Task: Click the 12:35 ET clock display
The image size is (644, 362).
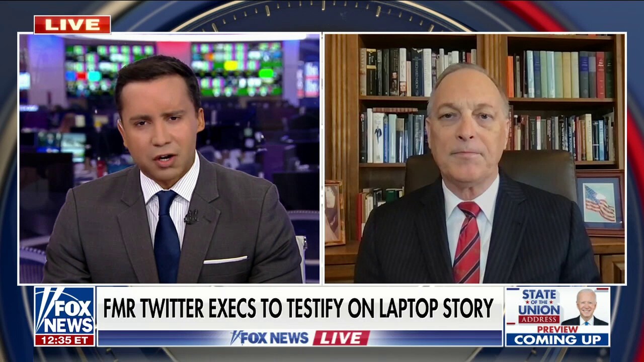Action: pyautogui.click(x=64, y=340)
